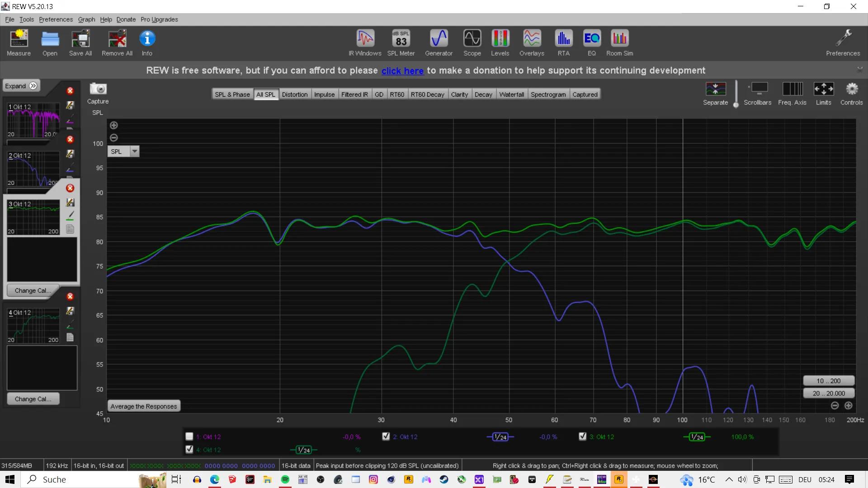Select measurement 4 Okt 12 thumbnail

tap(33, 325)
